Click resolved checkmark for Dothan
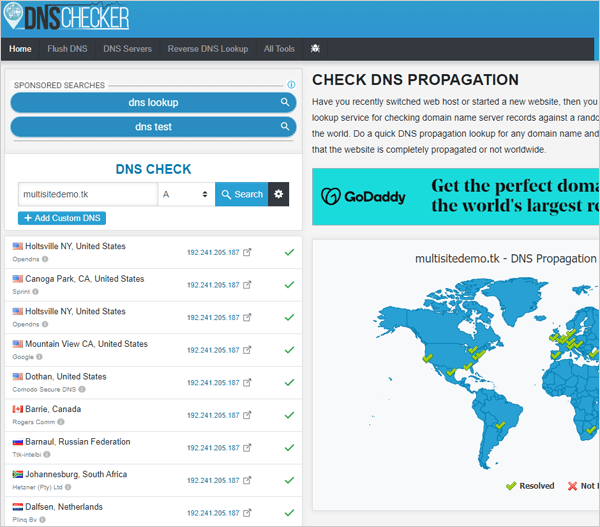This screenshot has width=600, height=527. click(290, 382)
